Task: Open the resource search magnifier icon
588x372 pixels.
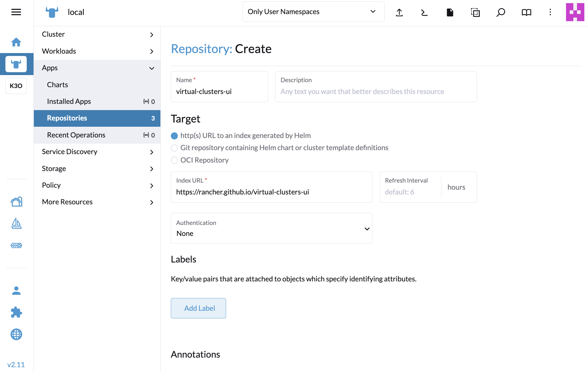Action: pos(501,12)
